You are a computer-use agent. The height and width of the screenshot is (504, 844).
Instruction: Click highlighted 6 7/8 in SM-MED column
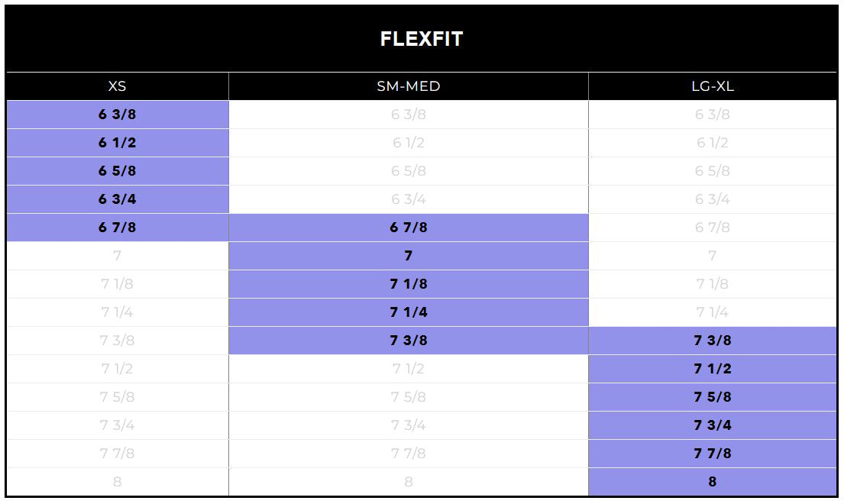pyautogui.click(x=409, y=228)
